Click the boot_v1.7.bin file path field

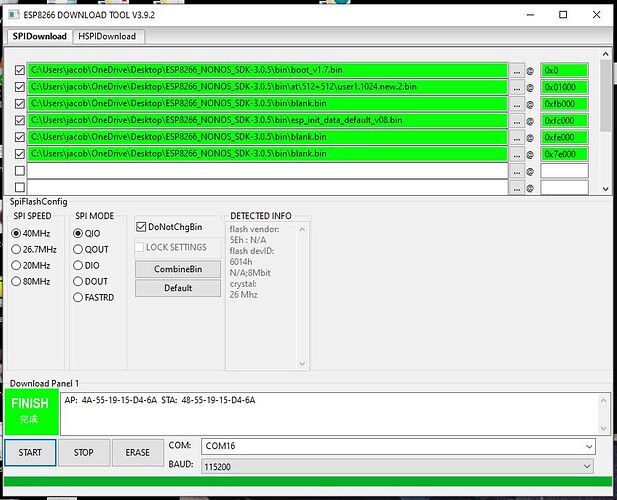pos(268,70)
